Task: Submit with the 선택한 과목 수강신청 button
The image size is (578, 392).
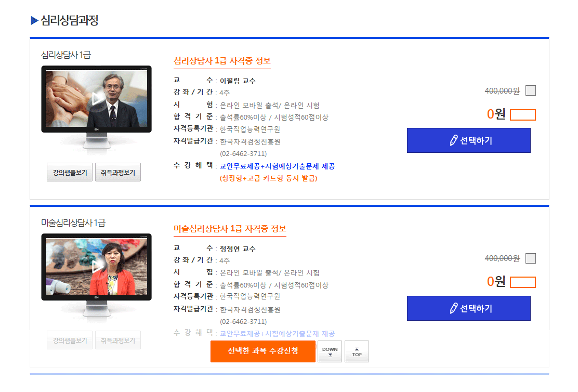Action: pyautogui.click(x=263, y=351)
